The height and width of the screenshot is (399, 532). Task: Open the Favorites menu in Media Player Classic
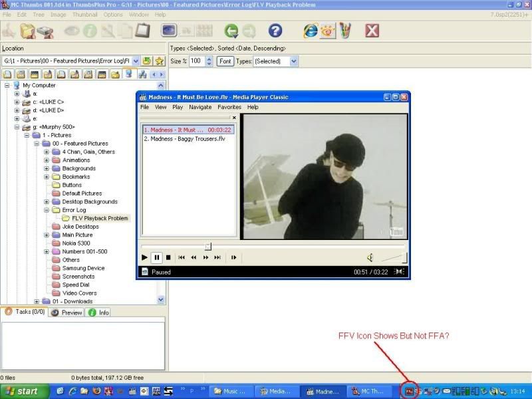click(229, 107)
